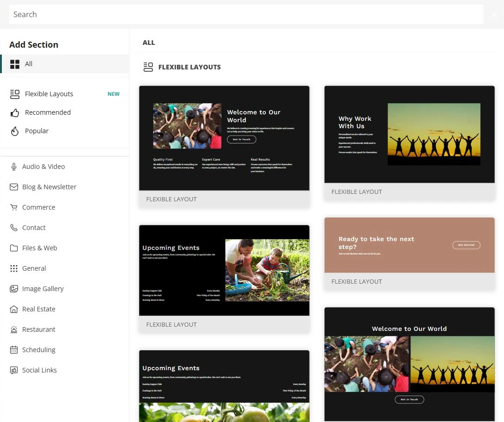Open the Restaurant category
The height and width of the screenshot is (422, 504).
(x=64, y=329)
